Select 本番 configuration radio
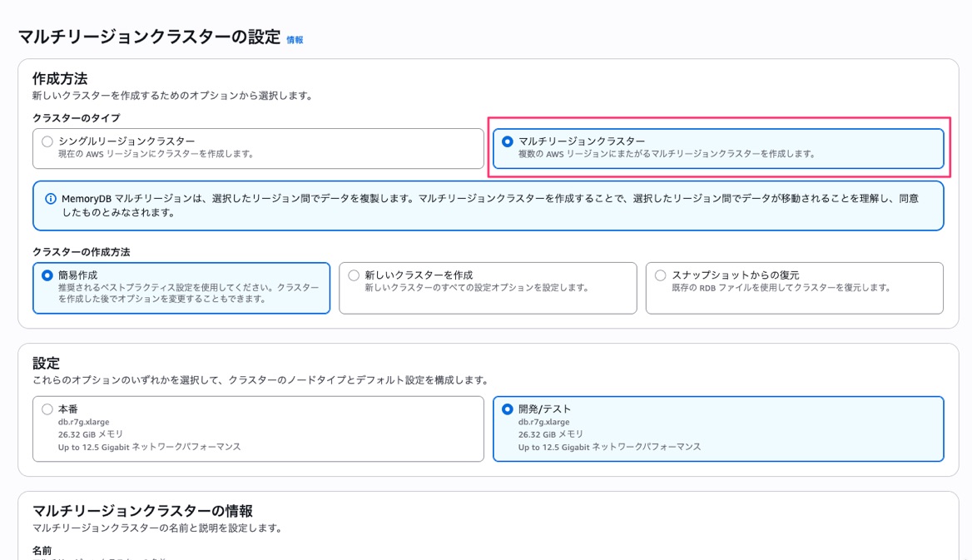Viewport: 972px width, 560px height. point(47,409)
